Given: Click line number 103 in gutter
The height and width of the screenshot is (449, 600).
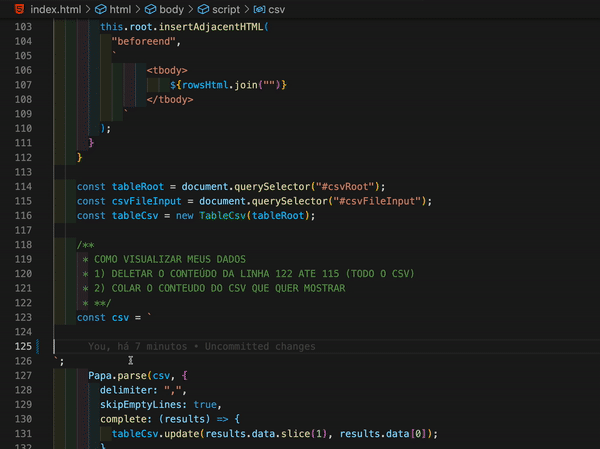Looking at the screenshot, I should 23,27.
